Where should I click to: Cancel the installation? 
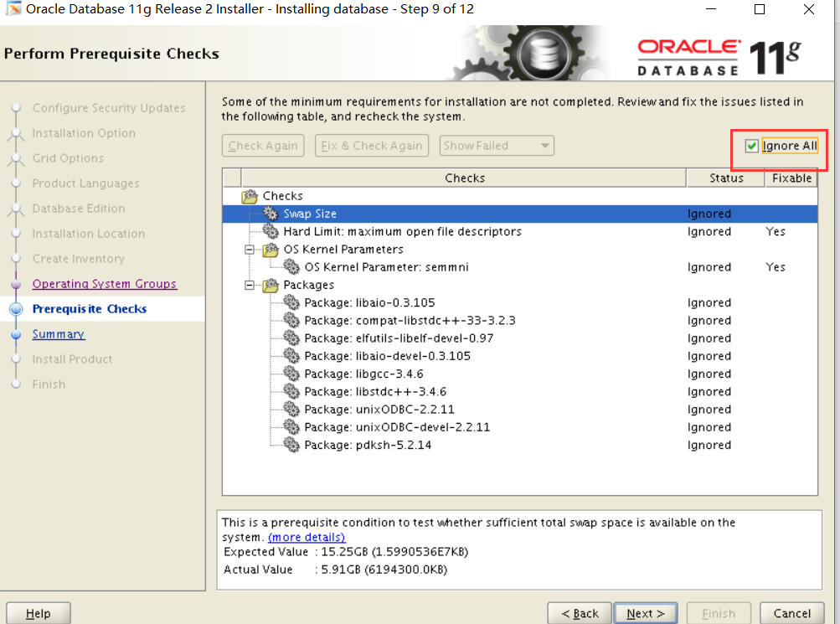791,613
